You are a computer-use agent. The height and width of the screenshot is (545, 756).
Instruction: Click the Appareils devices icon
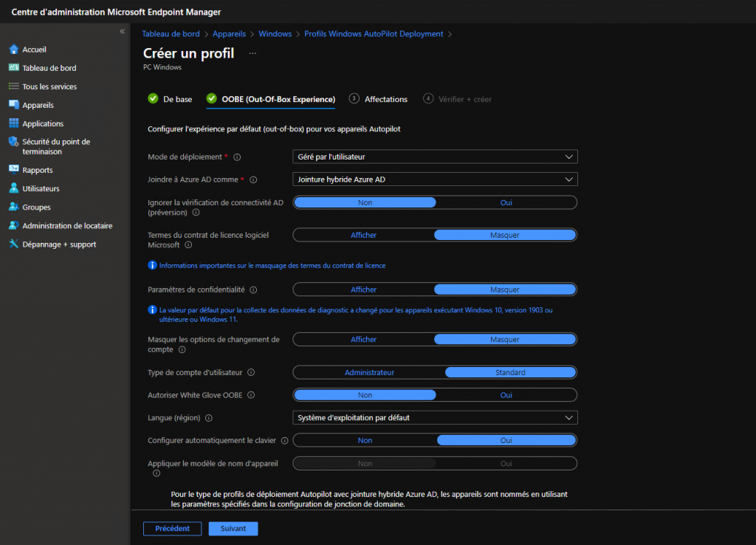[x=14, y=105]
